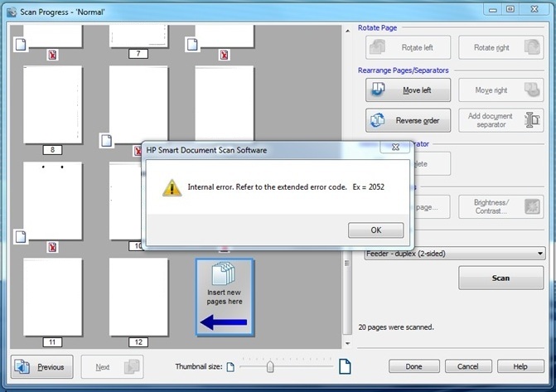This screenshot has height=392, width=556.
Task: Click the warning triangle icon in the dialog
Action: click(x=172, y=187)
